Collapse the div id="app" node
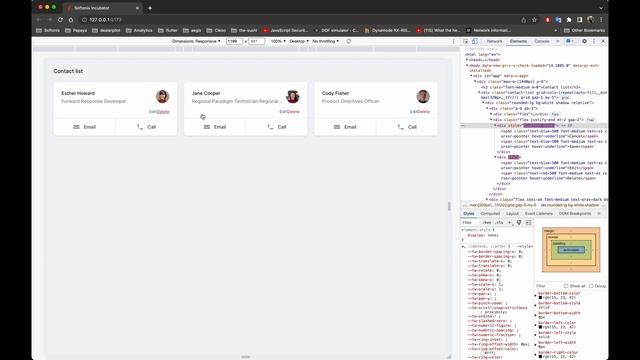The image size is (640, 360). [471, 76]
